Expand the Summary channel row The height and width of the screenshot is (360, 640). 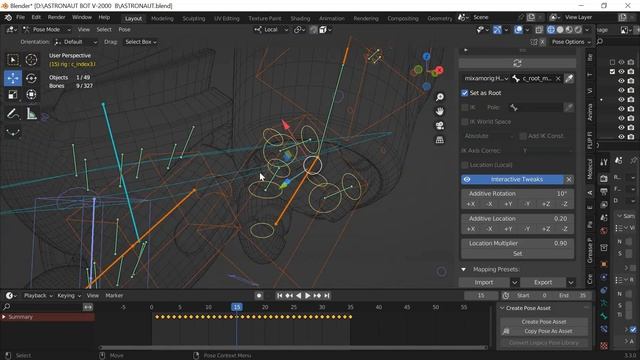pyautogui.click(x=4, y=317)
